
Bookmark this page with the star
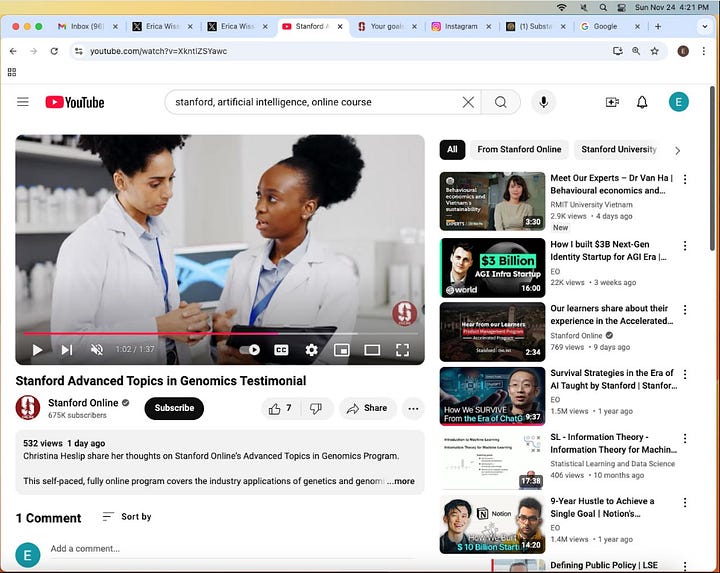654,51
